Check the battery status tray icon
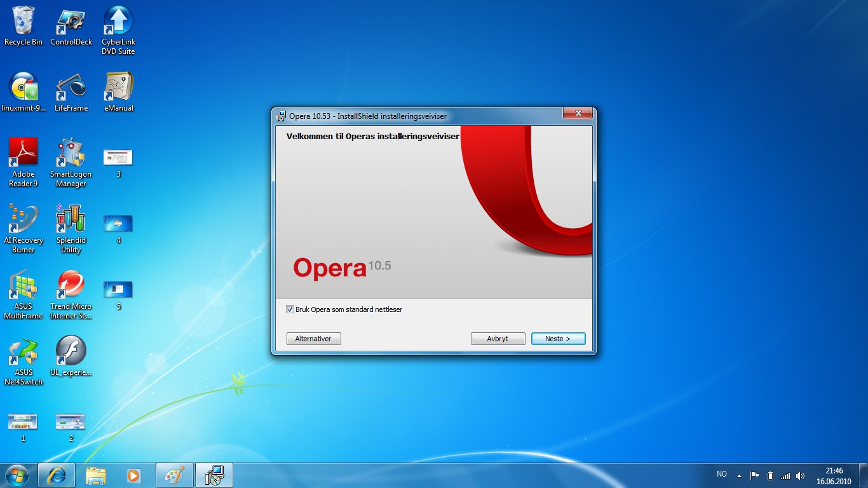Screen dimensions: 868x488 click(x=770, y=475)
